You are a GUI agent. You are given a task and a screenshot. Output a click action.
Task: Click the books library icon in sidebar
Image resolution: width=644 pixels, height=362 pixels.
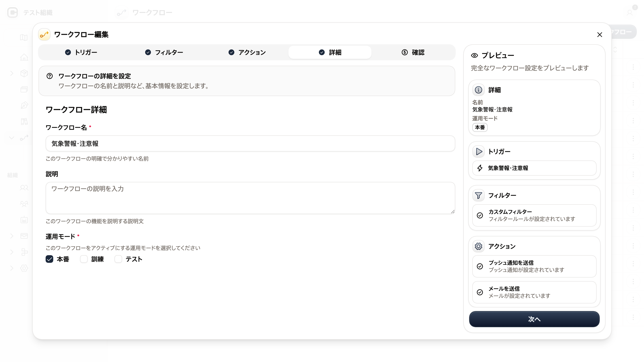coord(24,122)
